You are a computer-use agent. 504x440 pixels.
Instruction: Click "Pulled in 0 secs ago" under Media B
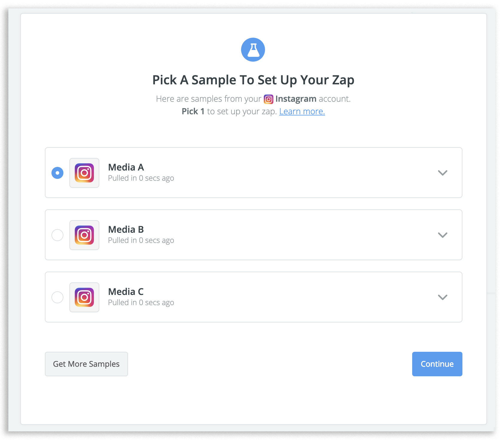coord(141,240)
